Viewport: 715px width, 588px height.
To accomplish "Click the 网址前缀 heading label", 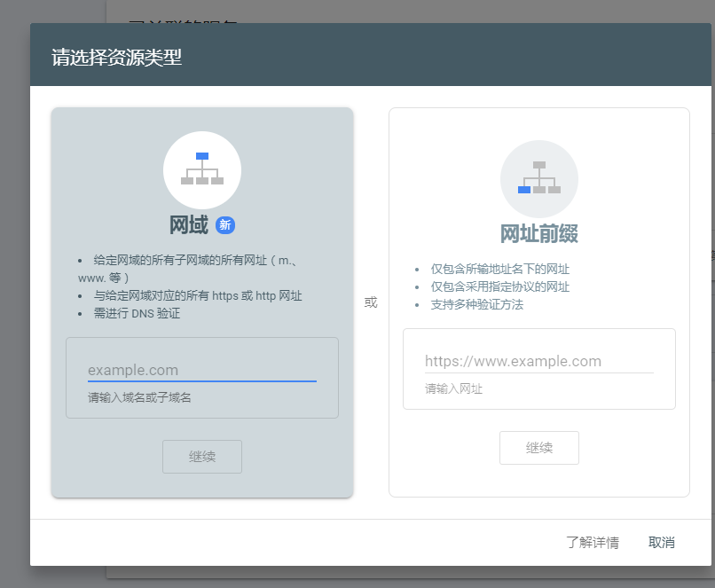I will click(538, 235).
